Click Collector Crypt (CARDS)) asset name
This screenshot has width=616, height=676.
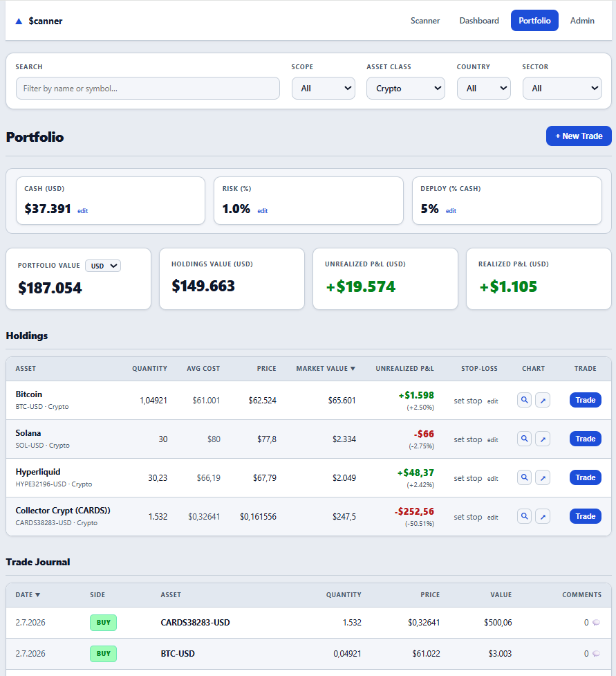[63, 511]
